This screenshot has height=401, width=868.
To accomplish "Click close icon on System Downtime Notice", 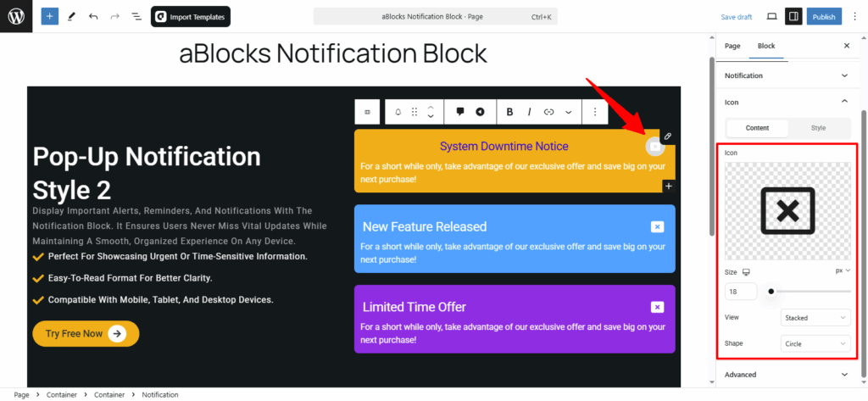I will click(655, 147).
